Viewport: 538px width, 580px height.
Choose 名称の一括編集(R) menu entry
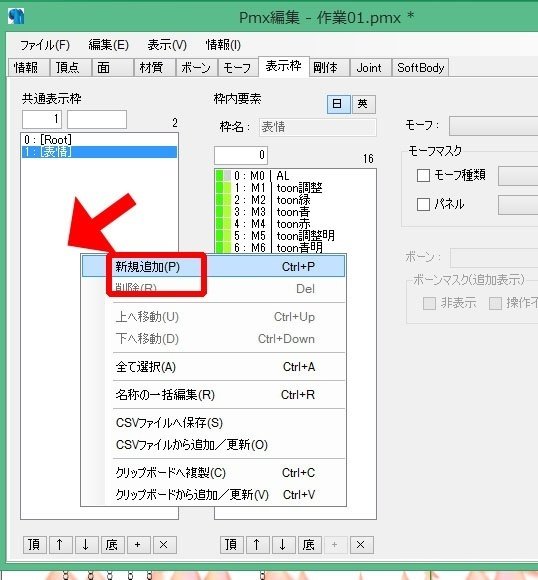[213, 395]
